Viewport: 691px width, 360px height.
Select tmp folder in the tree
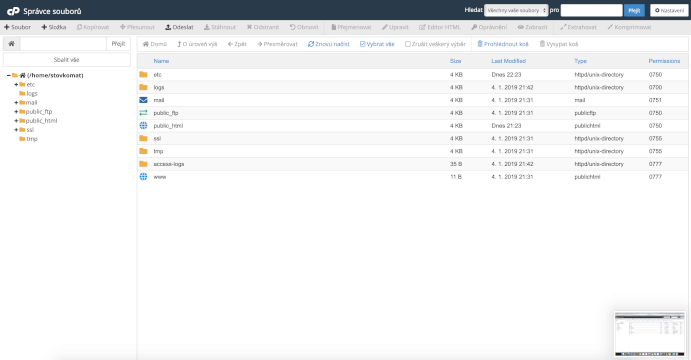click(x=32, y=139)
